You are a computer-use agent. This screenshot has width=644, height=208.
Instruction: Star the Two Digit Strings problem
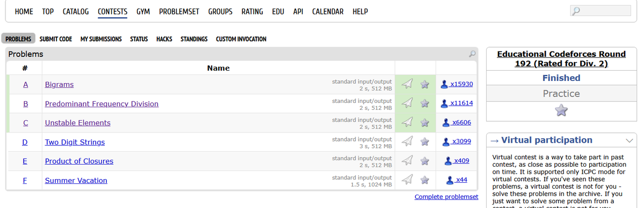[x=425, y=142]
